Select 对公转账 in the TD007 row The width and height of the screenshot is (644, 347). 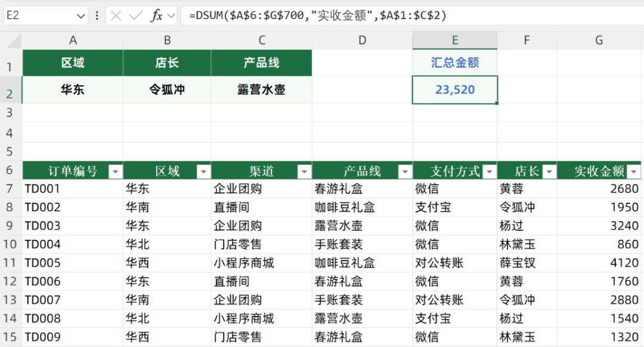click(455, 300)
